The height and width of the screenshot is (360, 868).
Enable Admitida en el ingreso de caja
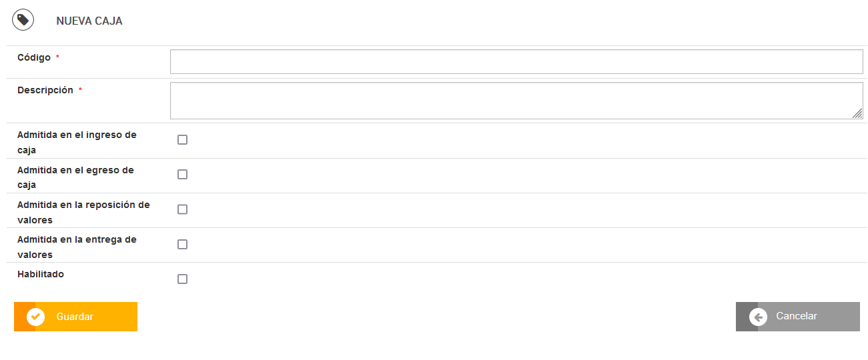[x=182, y=140]
